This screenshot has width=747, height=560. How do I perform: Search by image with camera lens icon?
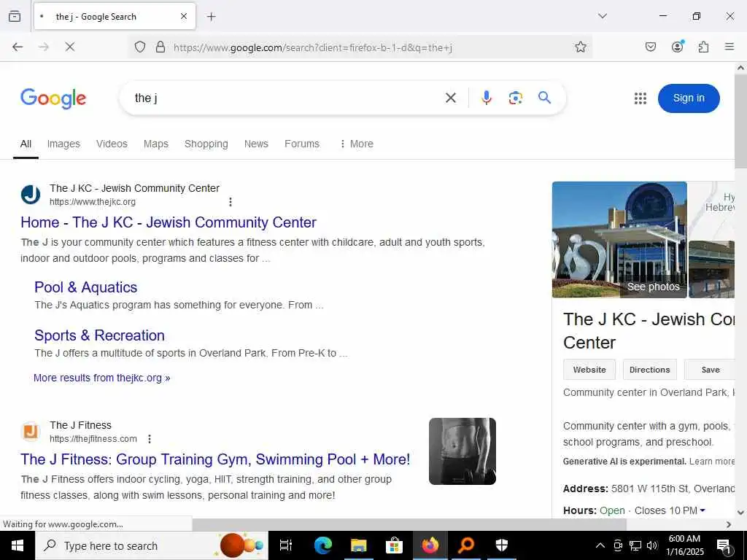(516, 98)
